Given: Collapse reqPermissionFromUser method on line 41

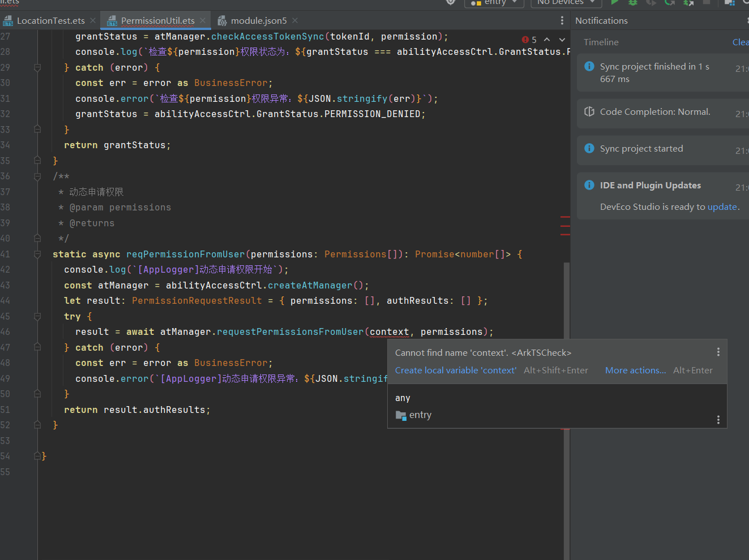Looking at the screenshot, I should 37,255.
